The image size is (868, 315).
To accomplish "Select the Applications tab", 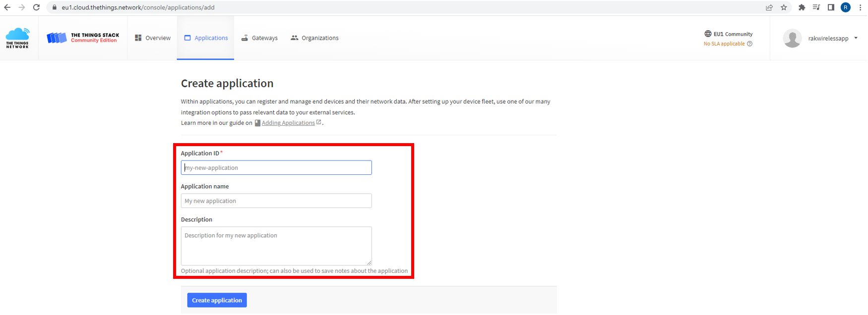I will point(206,38).
